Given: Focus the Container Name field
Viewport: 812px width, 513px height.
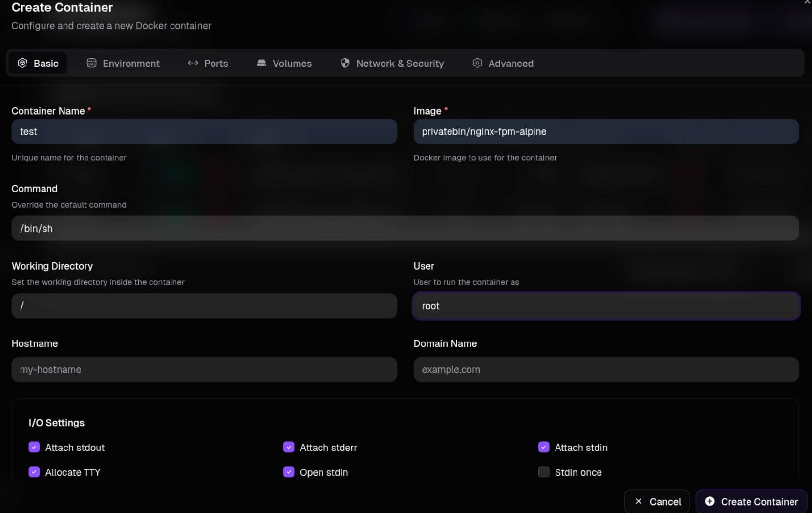Looking at the screenshot, I should [204, 131].
